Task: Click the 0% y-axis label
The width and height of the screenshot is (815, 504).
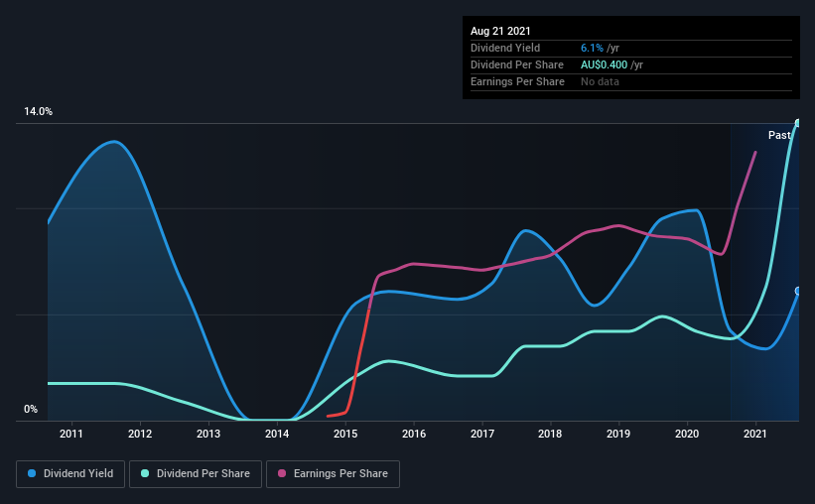Action: (x=31, y=410)
